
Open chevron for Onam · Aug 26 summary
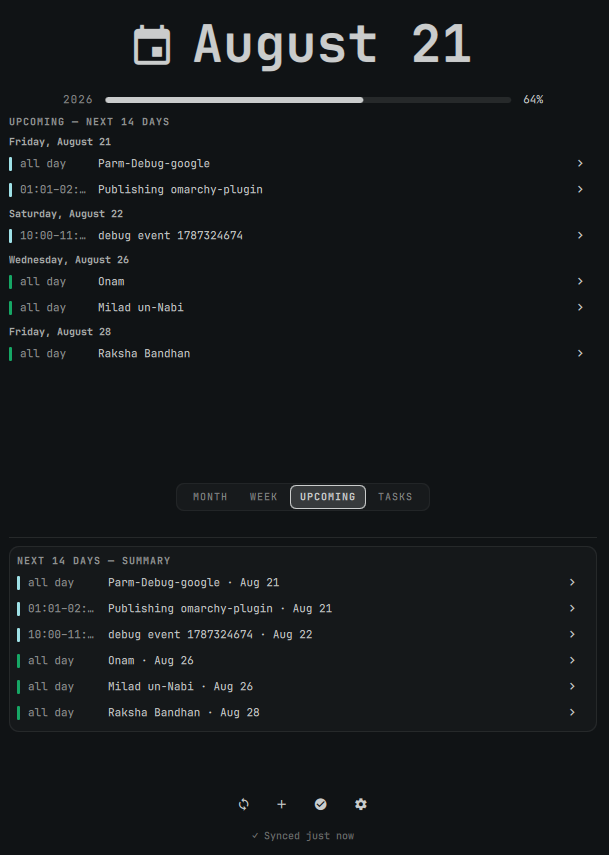coord(572,660)
